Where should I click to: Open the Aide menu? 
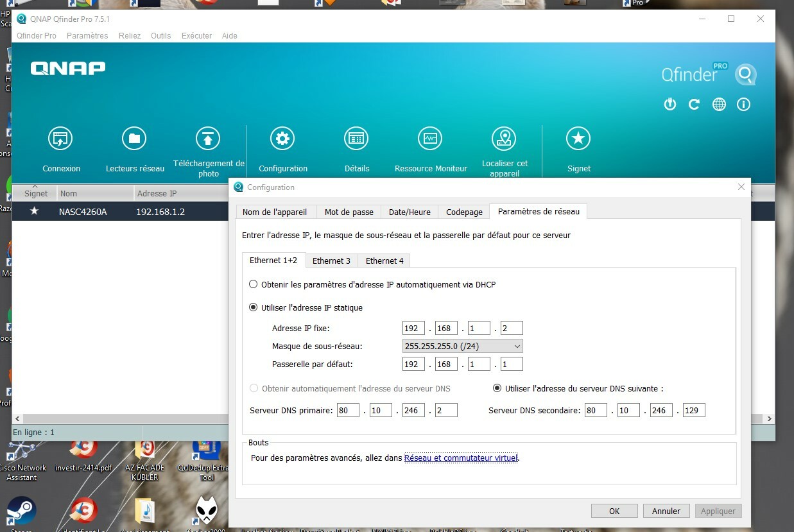230,36
